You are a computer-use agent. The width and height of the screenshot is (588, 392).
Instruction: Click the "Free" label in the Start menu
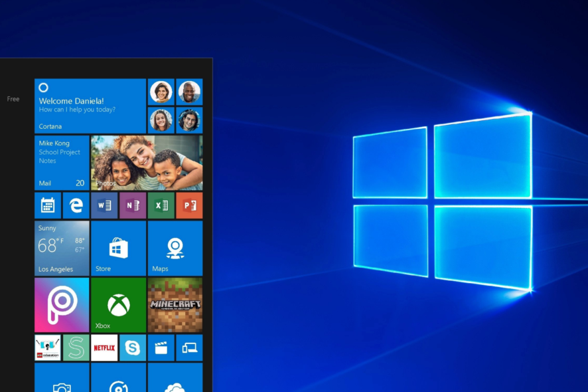click(x=13, y=99)
